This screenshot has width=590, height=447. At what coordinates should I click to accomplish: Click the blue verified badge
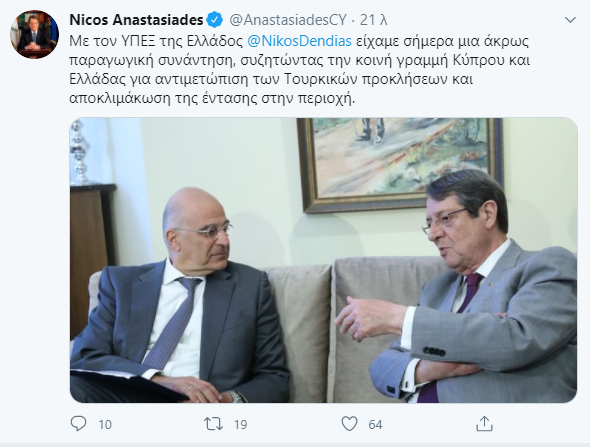pos(214,20)
